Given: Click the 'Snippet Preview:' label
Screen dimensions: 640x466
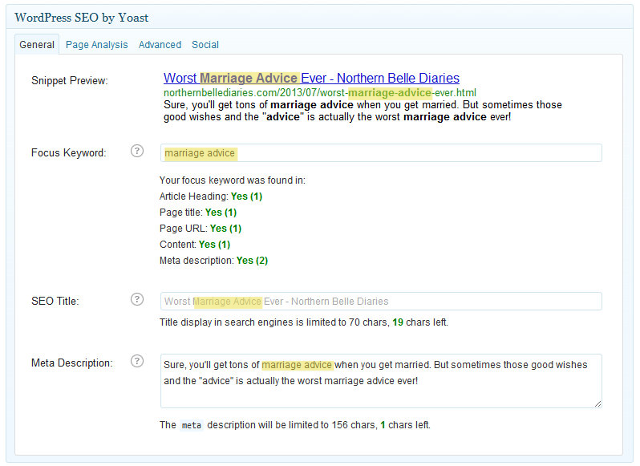Looking at the screenshot, I should 69,80.
